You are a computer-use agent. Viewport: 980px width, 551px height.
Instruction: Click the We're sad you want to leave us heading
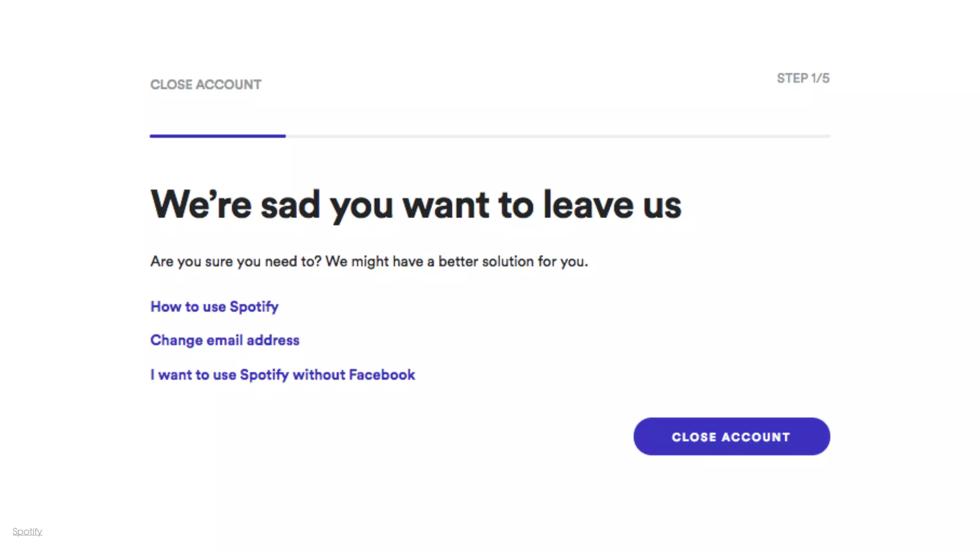(x=416, y=205)
